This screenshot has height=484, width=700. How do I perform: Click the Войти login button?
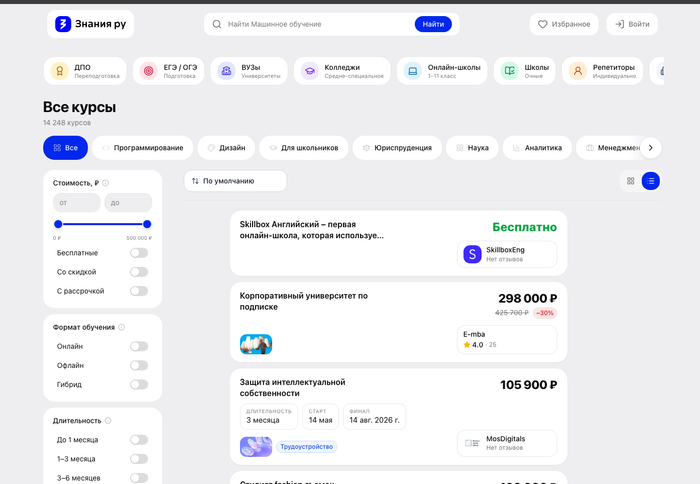click(632, 24)
